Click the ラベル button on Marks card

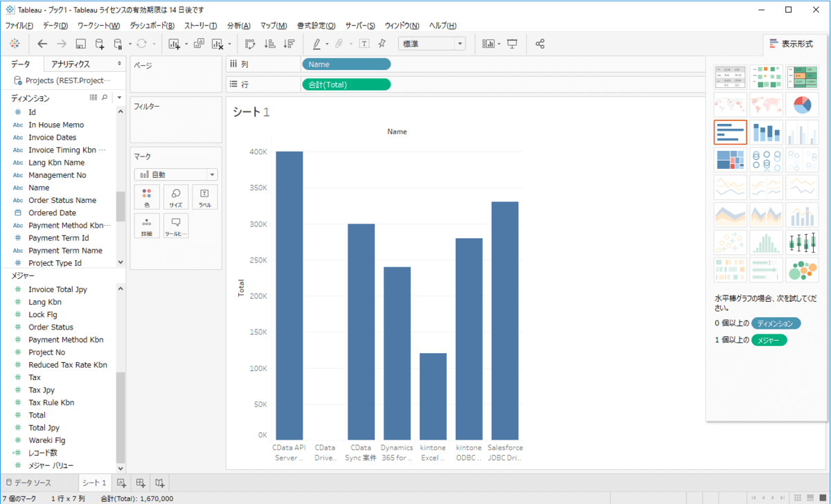[x=204, y=197]
